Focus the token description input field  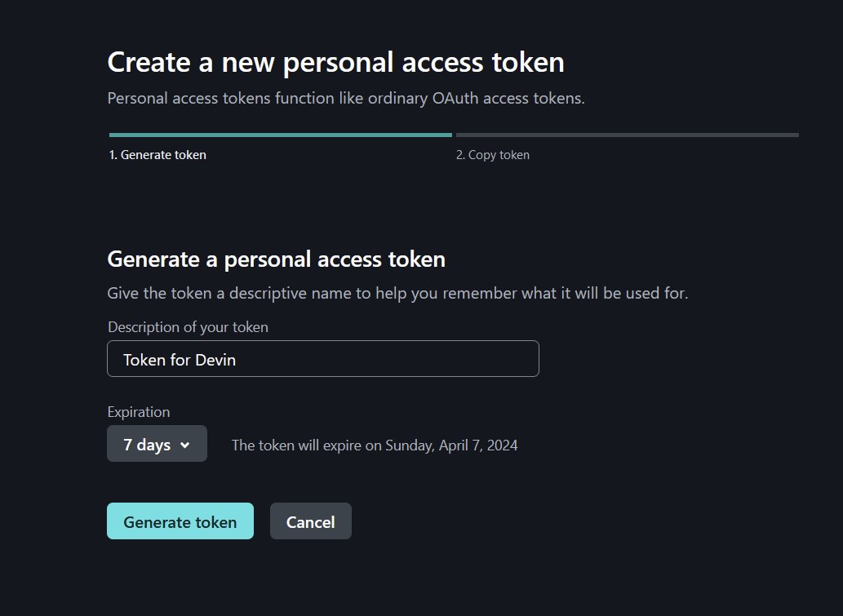click(x=323, y=358)
